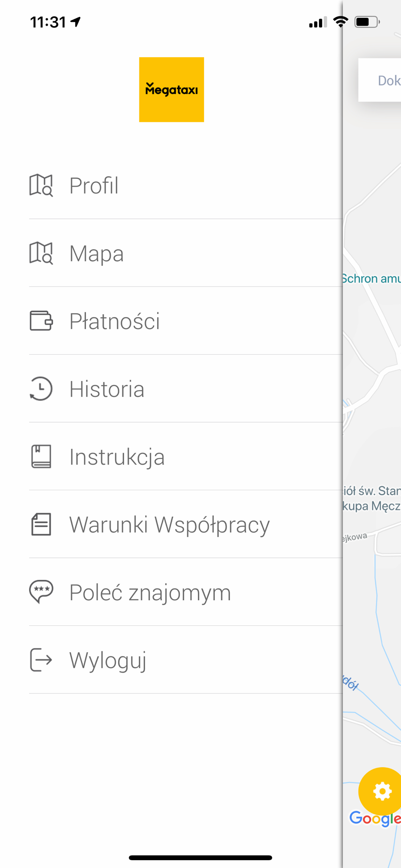Open the yellow gear settings button
Viewport: 401px width, 868px height.
381,791
